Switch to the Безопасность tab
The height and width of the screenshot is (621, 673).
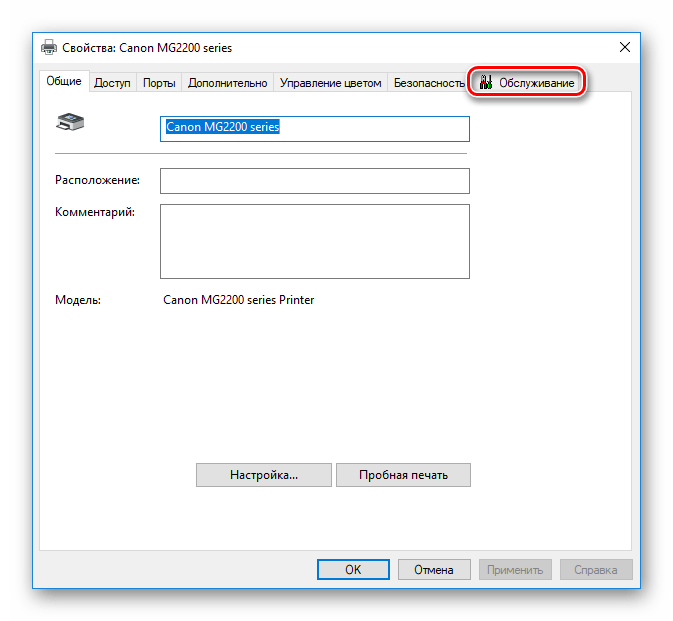coord(429,84)
